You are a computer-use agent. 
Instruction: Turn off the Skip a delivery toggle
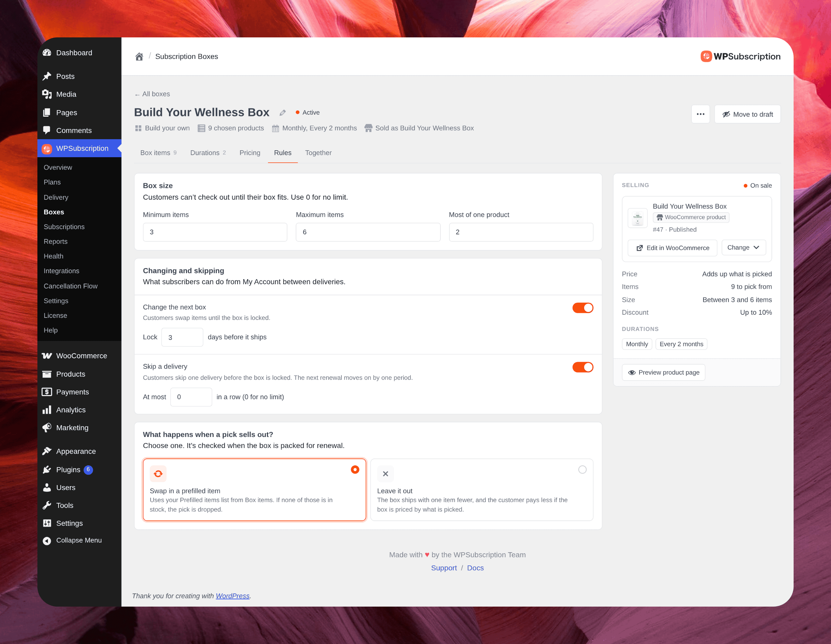pos(582,367)
